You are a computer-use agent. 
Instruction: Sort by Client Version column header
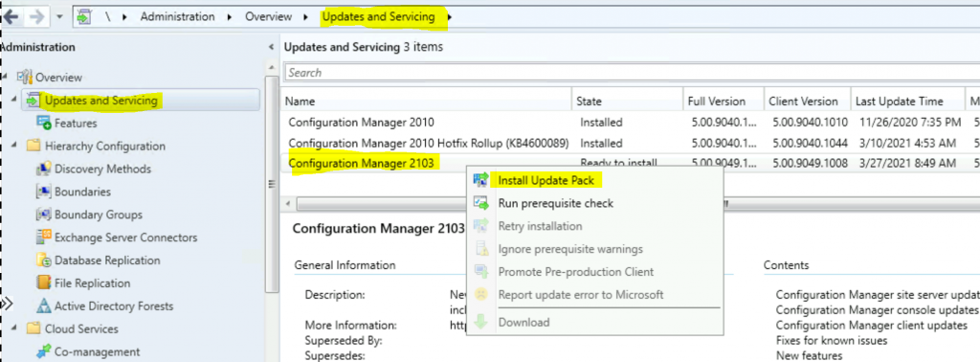808,102
